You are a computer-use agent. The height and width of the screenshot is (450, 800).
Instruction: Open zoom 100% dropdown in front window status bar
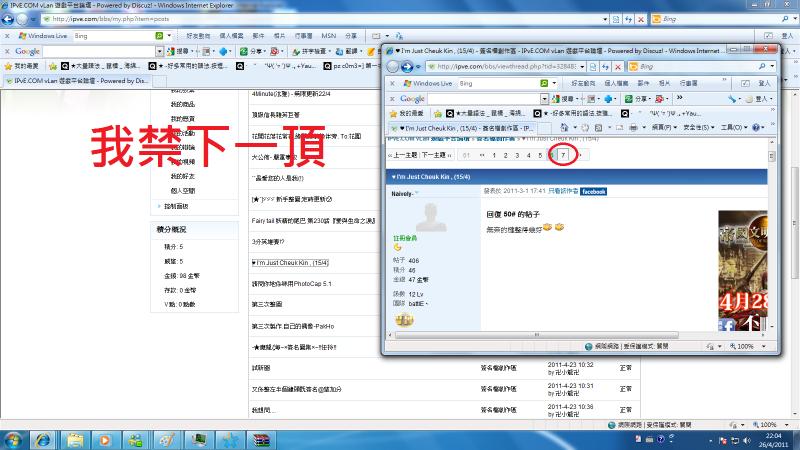764,346
